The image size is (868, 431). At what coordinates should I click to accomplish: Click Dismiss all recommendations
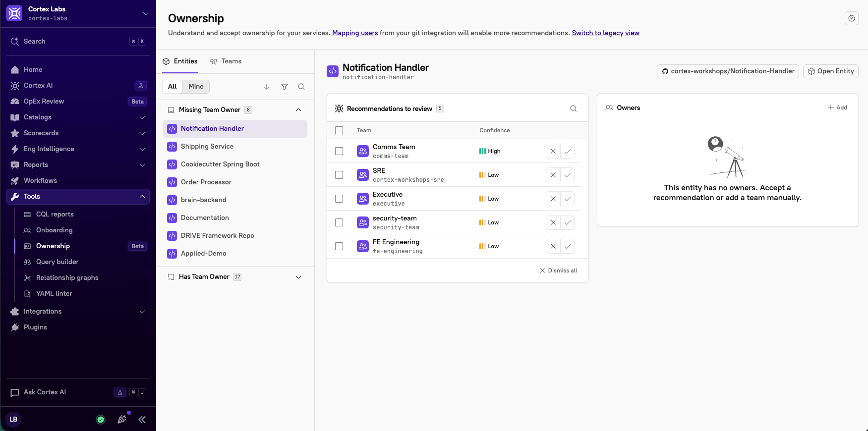pyautogui.click(x=558, y=270)
